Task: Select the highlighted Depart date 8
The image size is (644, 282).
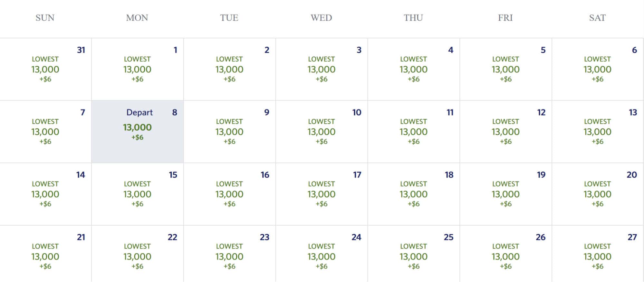Action: 138,131
